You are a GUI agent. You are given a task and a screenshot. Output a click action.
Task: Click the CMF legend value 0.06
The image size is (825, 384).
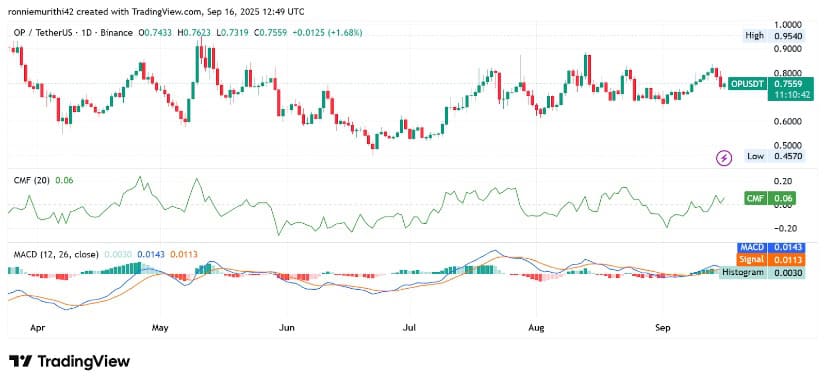pos(64,180)
